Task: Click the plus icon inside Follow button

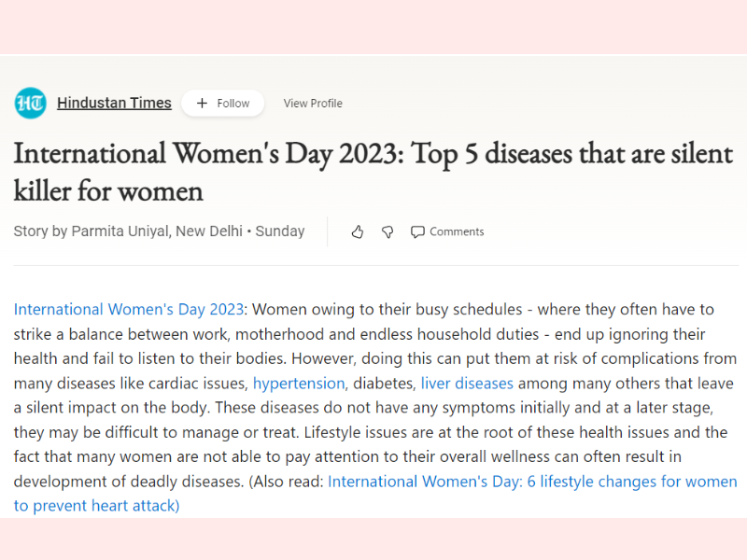Action: click(x=202, y=103)
